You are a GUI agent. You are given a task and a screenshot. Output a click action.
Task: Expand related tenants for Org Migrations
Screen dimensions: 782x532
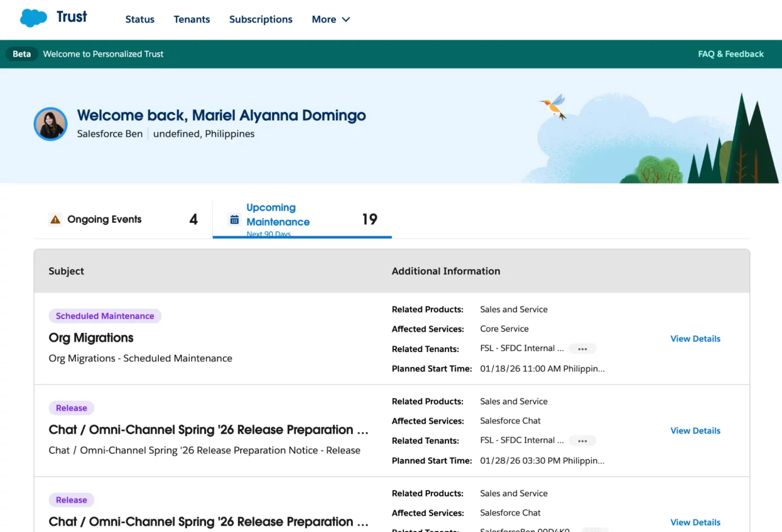tap(582, 349)
